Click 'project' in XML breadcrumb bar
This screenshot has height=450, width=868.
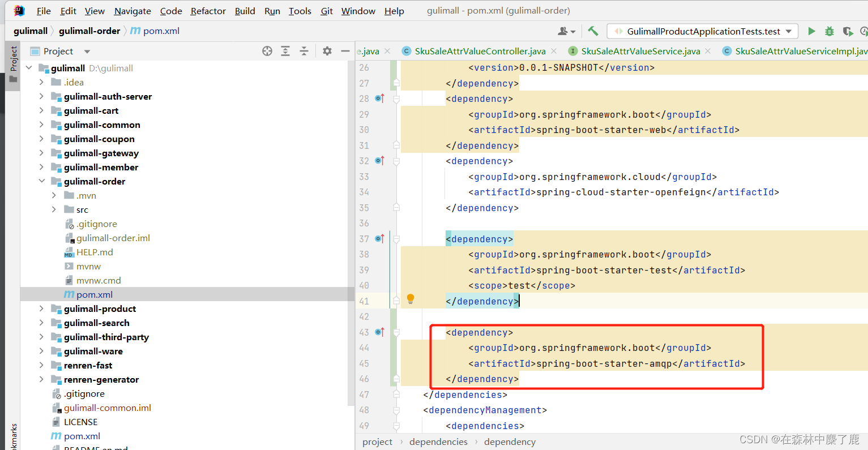click(x=377, y=442)
